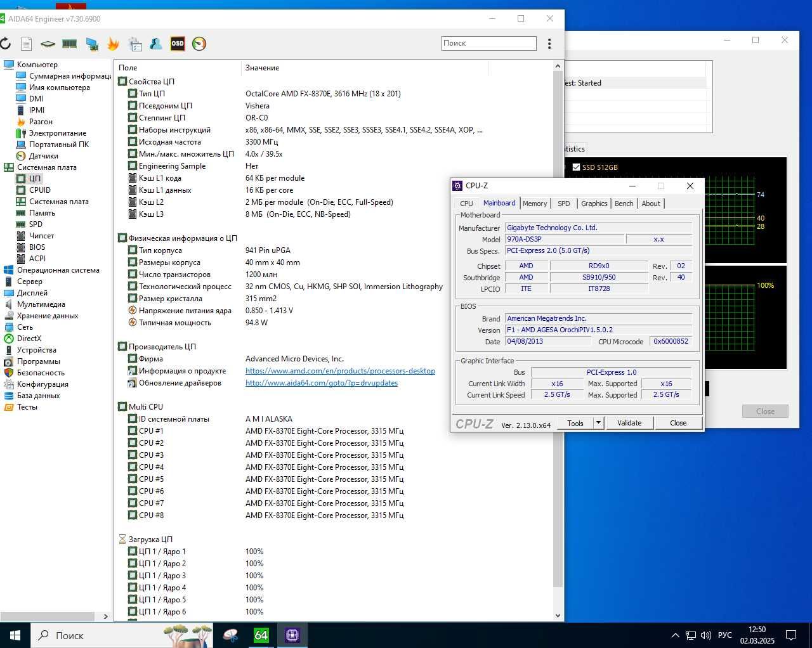812x648 pixels.
Task: Select the IPMI tree item
Action: [37, 110]
